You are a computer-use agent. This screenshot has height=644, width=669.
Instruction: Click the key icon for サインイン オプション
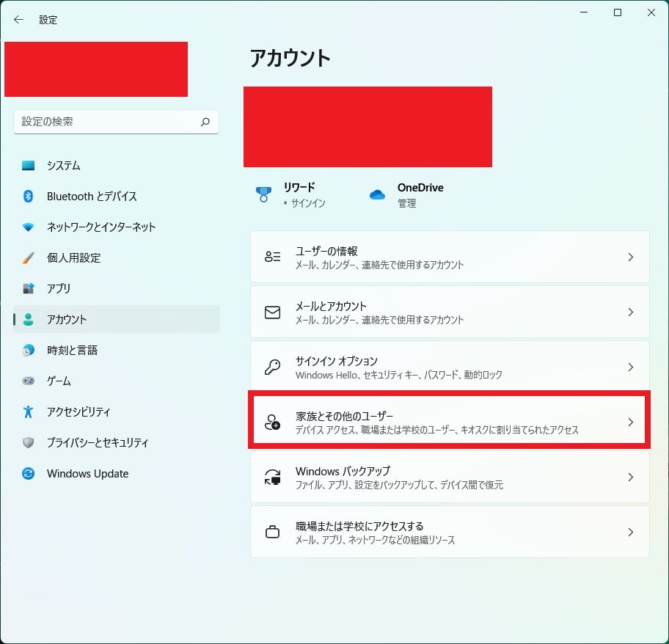click(272, 367)
